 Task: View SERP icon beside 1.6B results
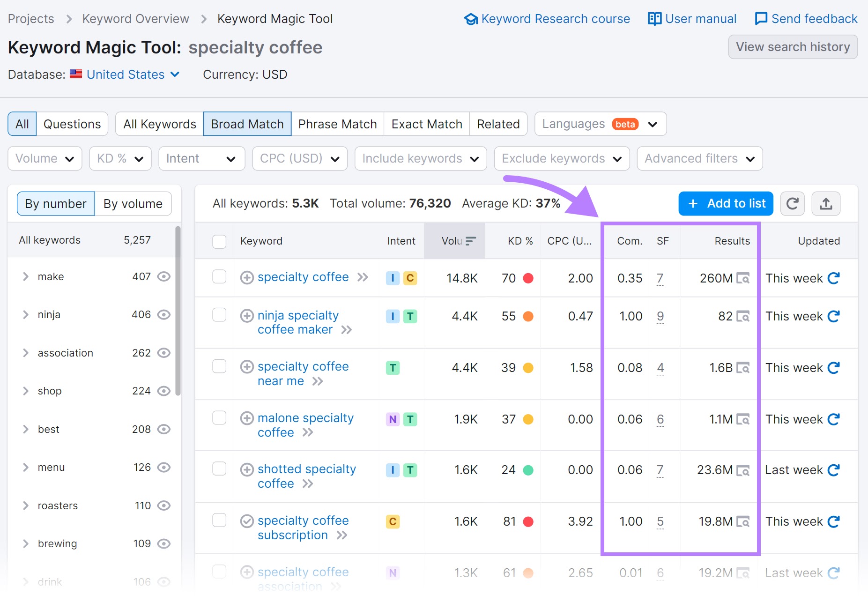(743, 368)
